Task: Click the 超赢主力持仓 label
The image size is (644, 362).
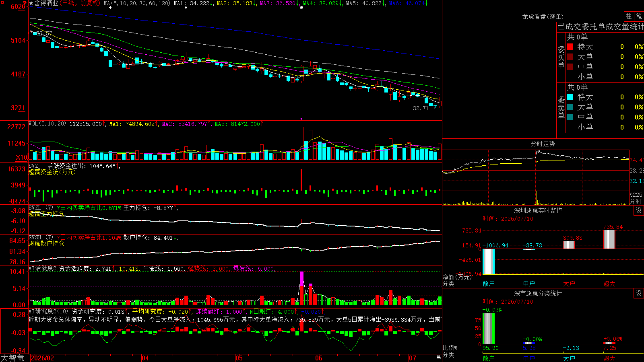Action: 46,214
